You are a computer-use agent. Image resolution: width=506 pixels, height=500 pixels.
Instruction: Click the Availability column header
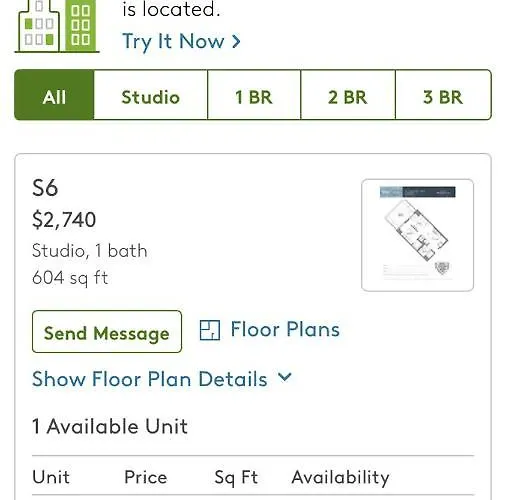click(340, 478)
